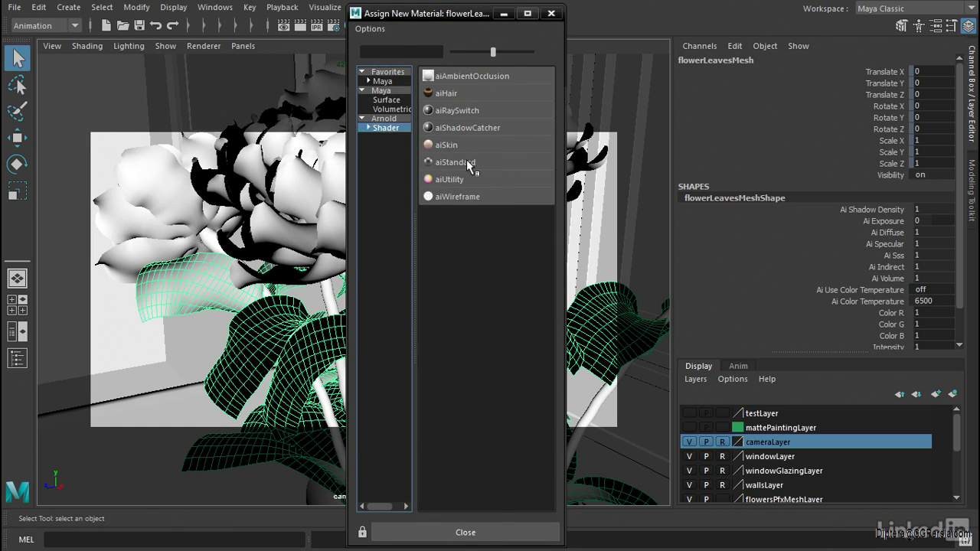The image size is (980, 551).
Task: Toggle visibility V of cameraLayer
Action: [689, 442]
